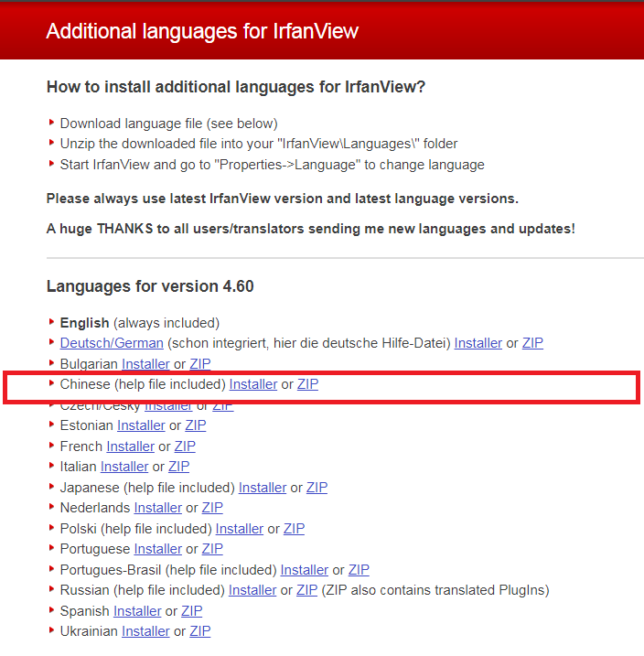This screenshot has width=644, height=656.
Task: Click the 'How to install additional languages' heading
Action: 236,87
